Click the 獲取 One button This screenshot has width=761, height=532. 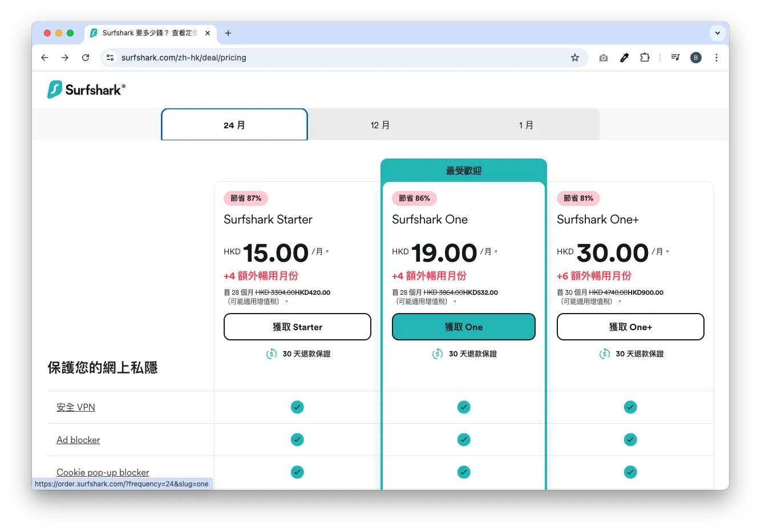coord(464,327)
